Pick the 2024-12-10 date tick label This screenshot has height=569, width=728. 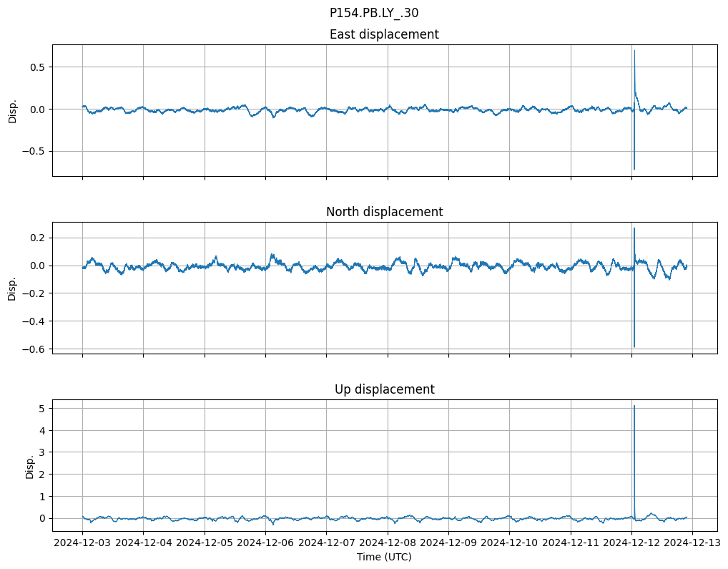point(510,543)
